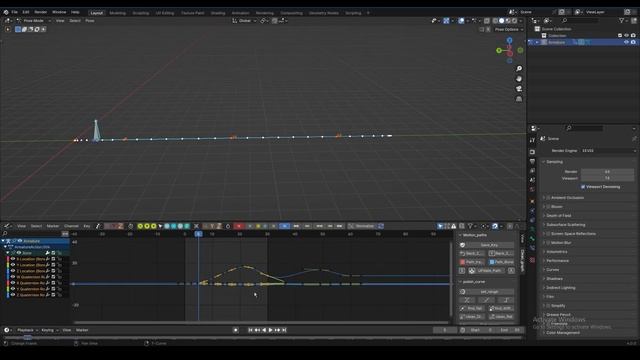Open the Playback dropdown in timeline

point(27,330)
